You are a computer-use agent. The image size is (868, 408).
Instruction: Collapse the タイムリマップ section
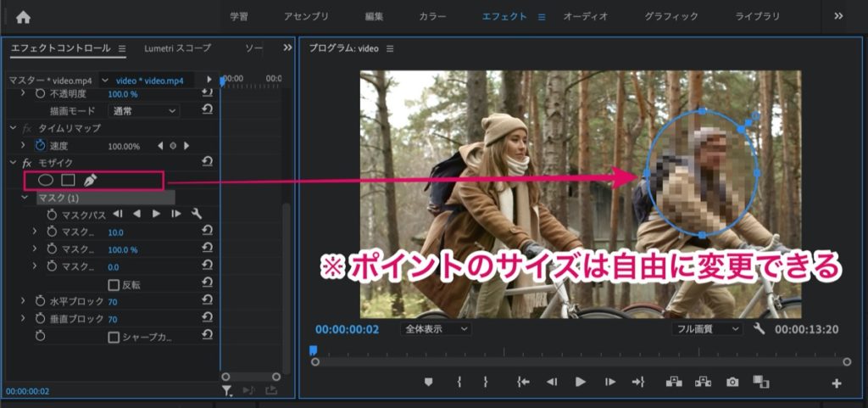click(14, 128)
